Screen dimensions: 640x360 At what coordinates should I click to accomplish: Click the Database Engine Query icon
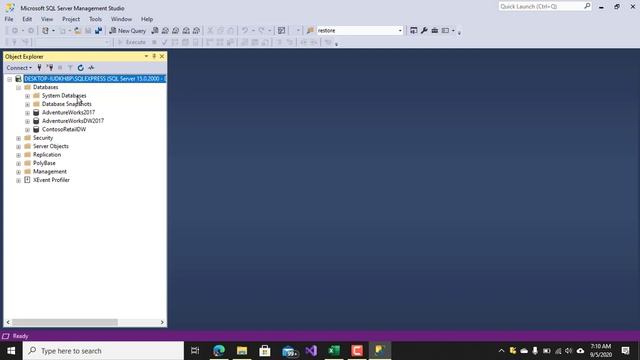coord(155,31)
